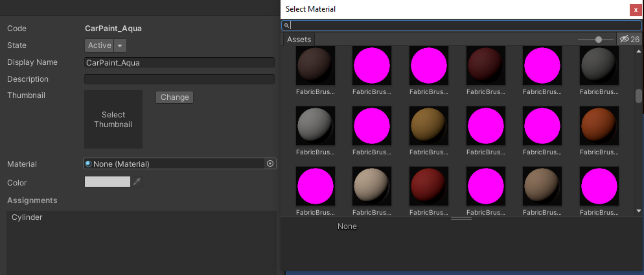This screenshot has height=275, width=644.
Task: Click into the Display Name field
Action: [x=179, y=63]
